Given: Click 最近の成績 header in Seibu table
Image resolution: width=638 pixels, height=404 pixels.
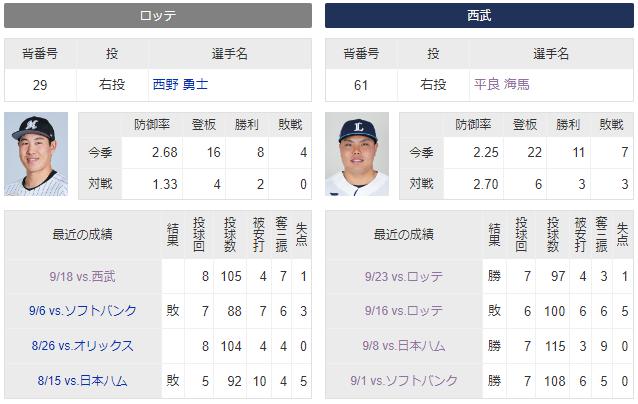Looking at the screenshot, I should coord(404,234).
